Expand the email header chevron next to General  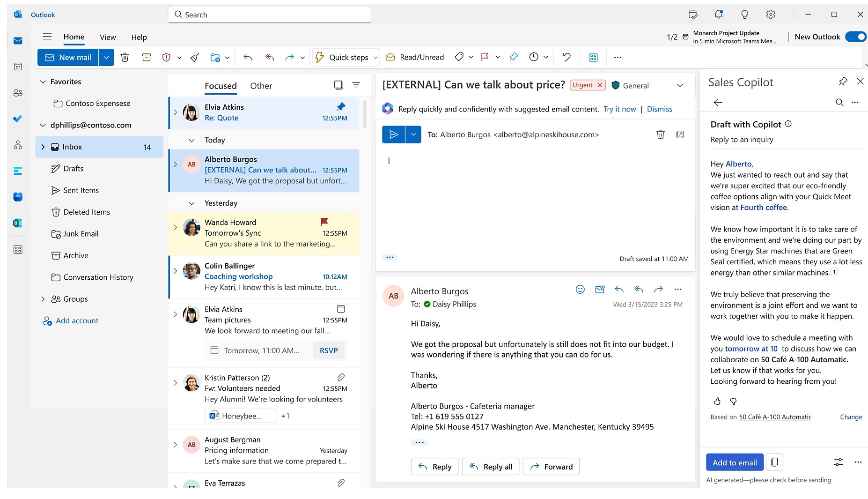680,85
